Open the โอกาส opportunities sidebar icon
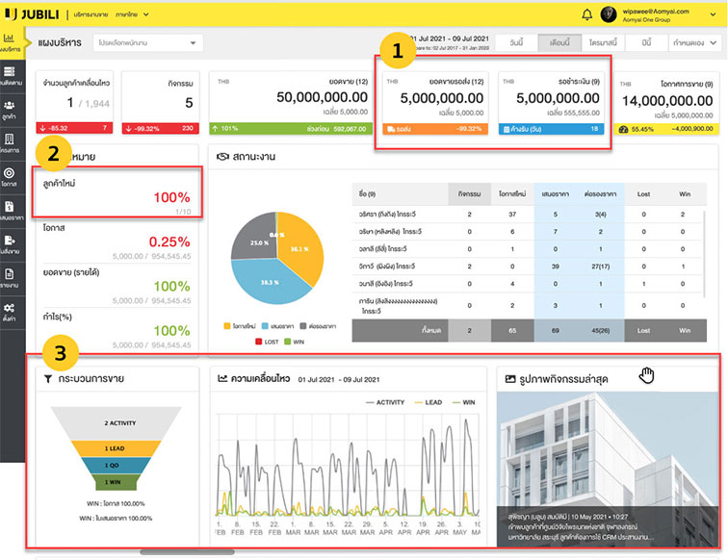Viewport: 728px width, 560px height. click(x=10, y=175)
